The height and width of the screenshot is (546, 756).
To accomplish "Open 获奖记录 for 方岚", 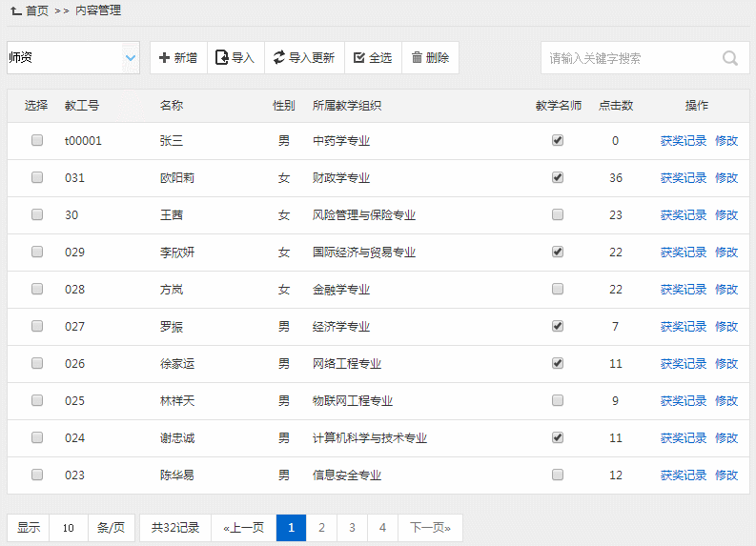I will (684, 290).
